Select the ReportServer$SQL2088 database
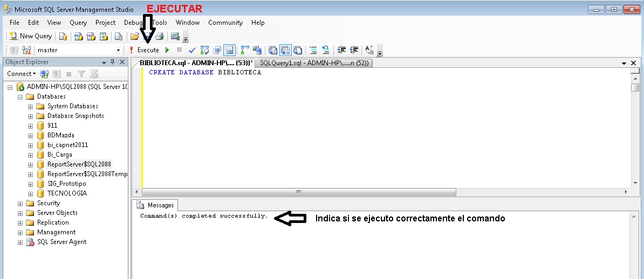The image size is (644, 279). coord(79,164)
